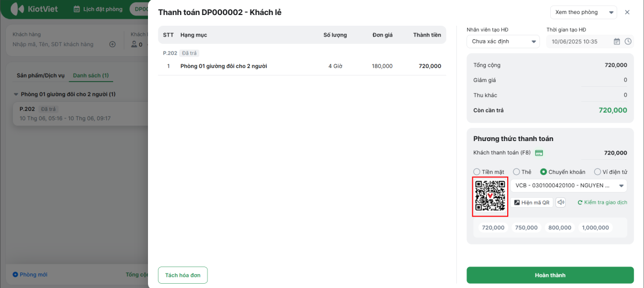Viewport: 644px width, 288px height.
Task: Click the Hoàn thành button
Action: point(550,275)
